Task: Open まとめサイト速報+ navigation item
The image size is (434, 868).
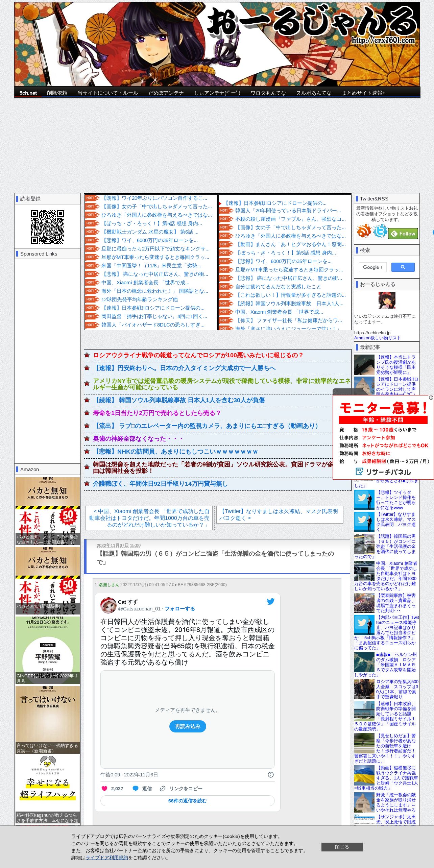Action: (363, 93)
